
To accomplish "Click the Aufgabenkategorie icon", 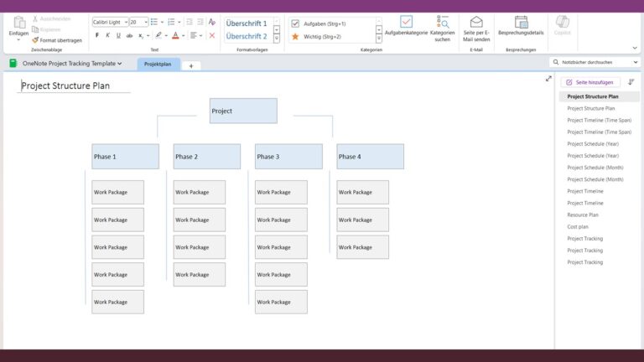I will click(x=406, y=22).
